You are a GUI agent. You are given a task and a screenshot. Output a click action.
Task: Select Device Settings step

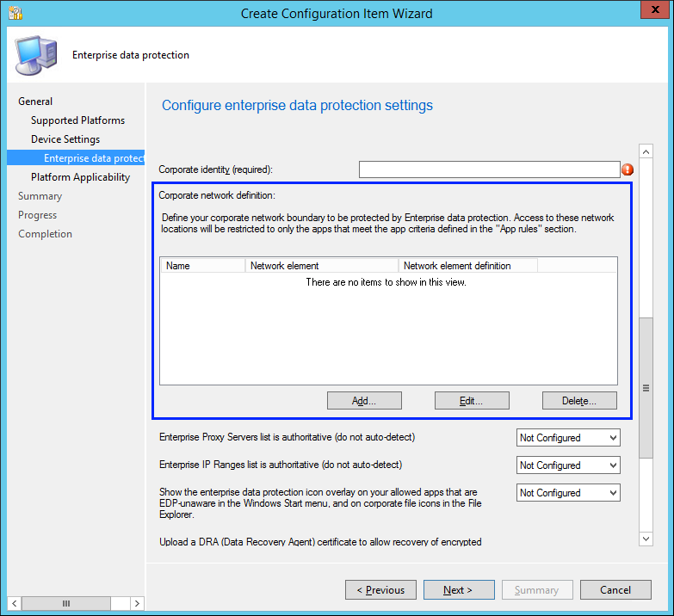pyautogui.click(x=65, y=139)
